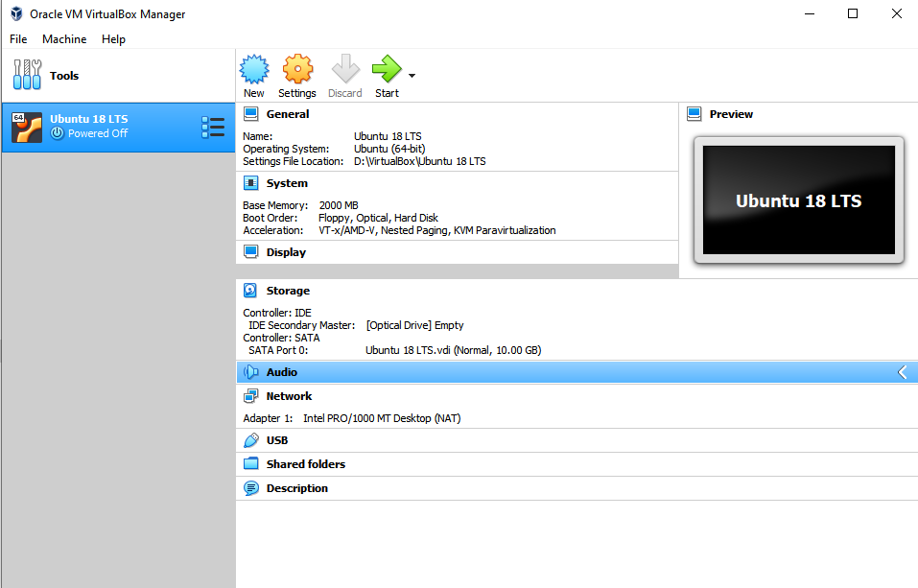Click the USB section plug icon
This screenshot has width=918, height=588.
point(250,440)
